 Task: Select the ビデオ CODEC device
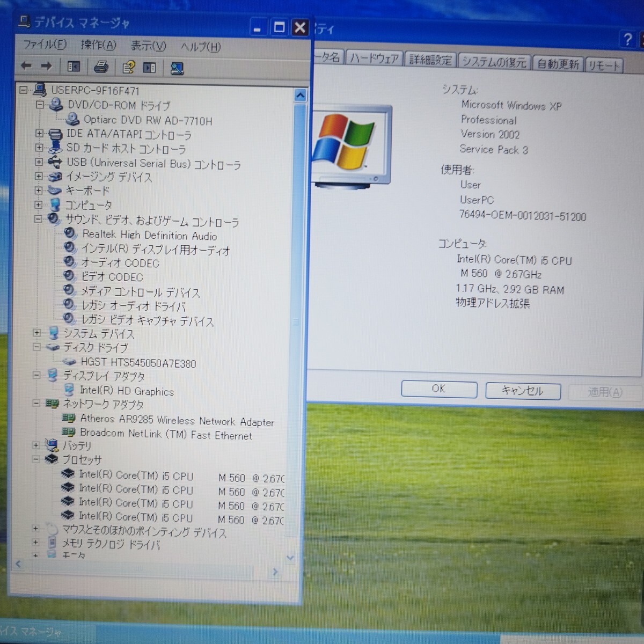click(112, 277)
